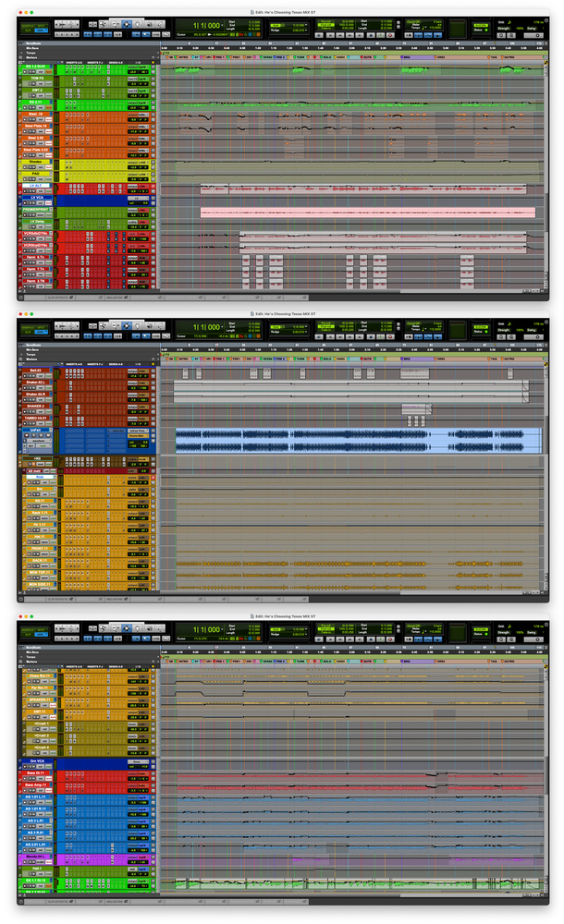Click the Bars|Beats ruler name in the top window
This screenshot has width=564, height=924.
(33, 43)
